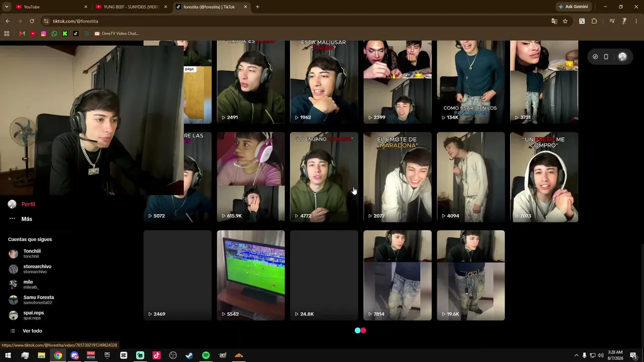
Task: Click the Ask Gemini button
Action: tap(573, 7)
